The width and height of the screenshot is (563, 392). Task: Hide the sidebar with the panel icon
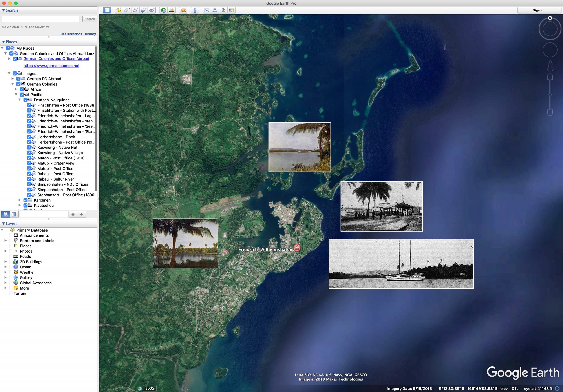click(107, 10)
